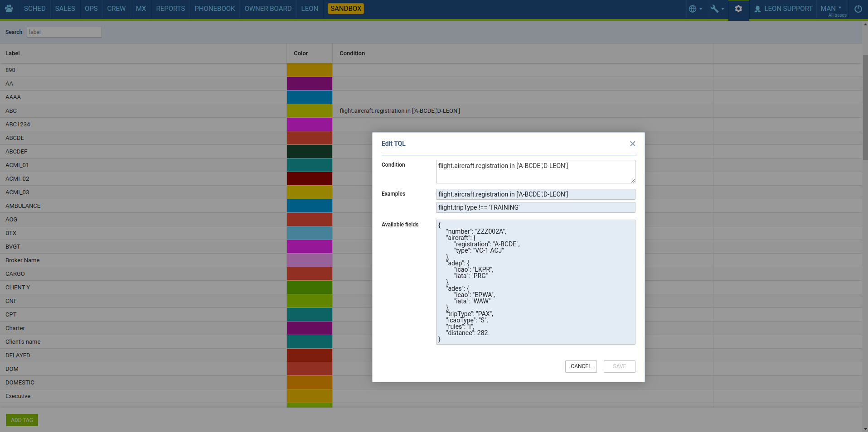Viewport: 868px width, 432px height.
Task: Click the color swatch for AA
Action: click(x=310, y=84)
